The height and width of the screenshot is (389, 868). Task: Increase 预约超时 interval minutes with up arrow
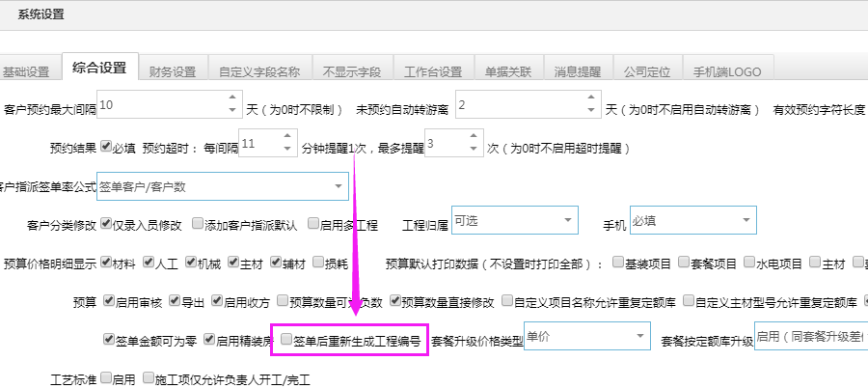click(x=287, y=139)
